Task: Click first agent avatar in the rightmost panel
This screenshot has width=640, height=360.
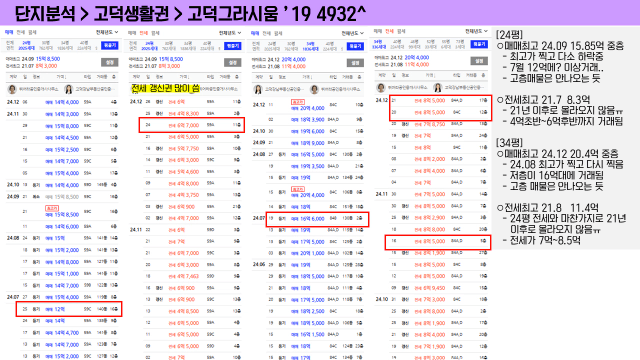Action: (381, 88)
